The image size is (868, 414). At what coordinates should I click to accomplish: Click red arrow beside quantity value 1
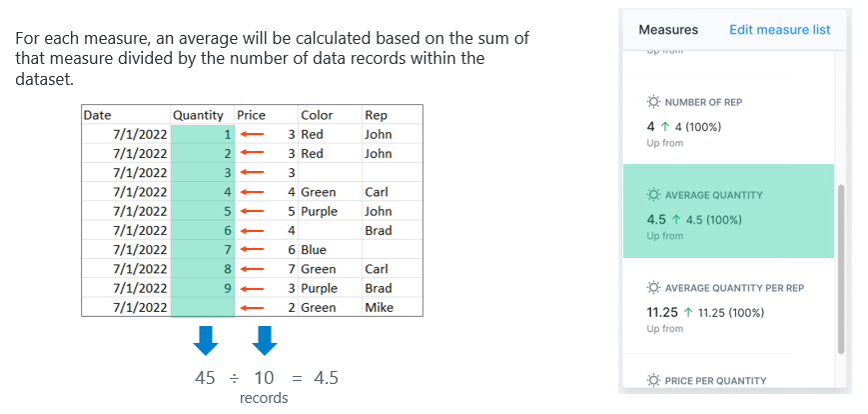(x=251, y=134)
